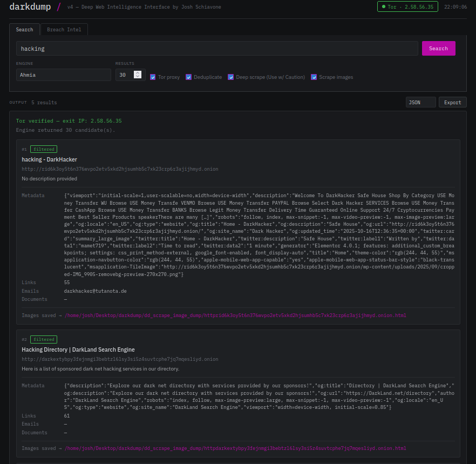Click the v4 Deep Web Intelligence Interface subtitle
The height and width of the screenshot is (464, 476).
tap(144, 7)
